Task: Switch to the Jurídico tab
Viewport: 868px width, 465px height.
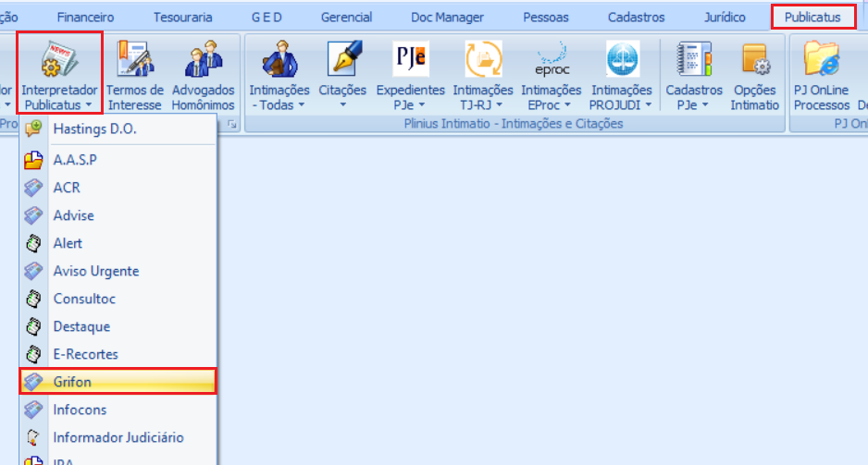Action: point(725,18)
